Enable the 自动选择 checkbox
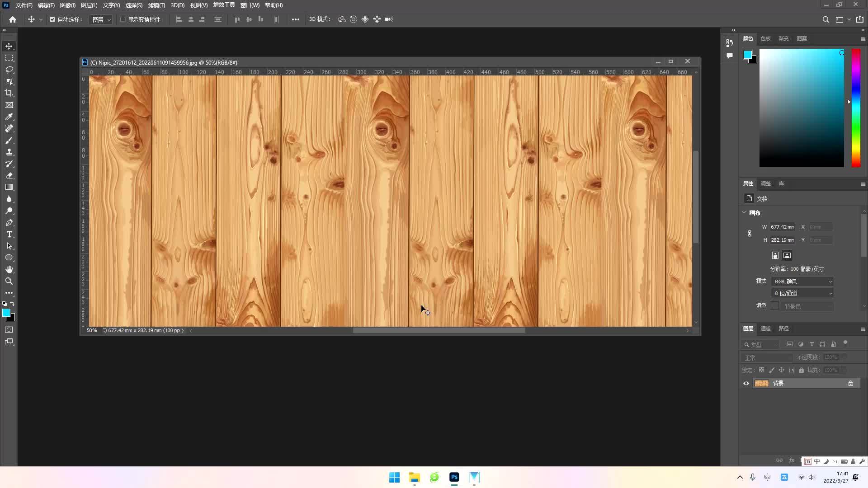 (52, 19)
